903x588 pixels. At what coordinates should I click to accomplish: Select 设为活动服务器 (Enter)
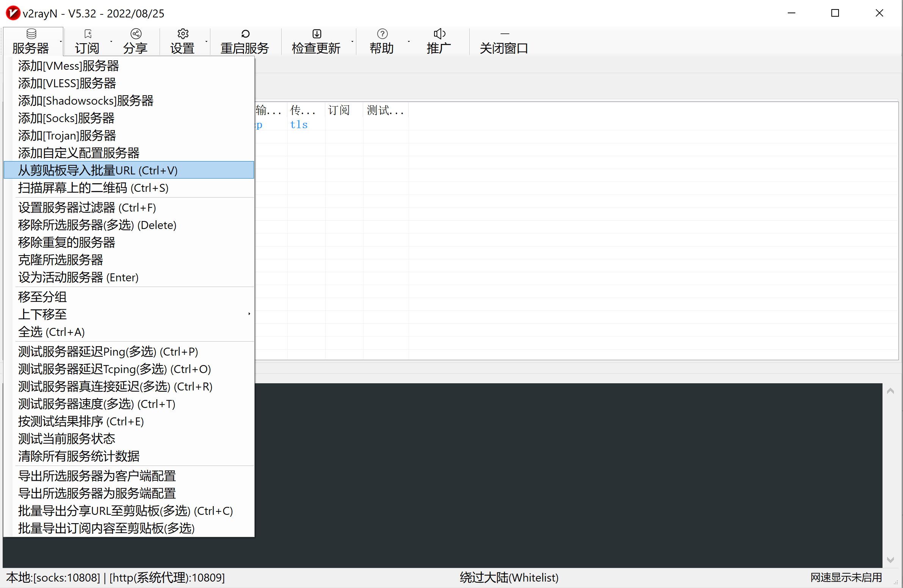pyautogui.click(x=129, y=278)
